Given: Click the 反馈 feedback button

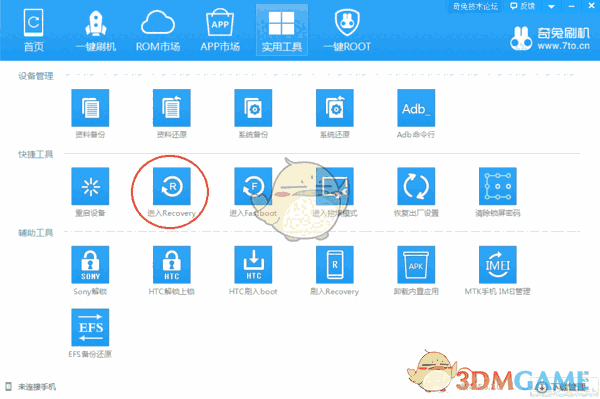Looking at the screenshot, I should click(x=522, y=6).
